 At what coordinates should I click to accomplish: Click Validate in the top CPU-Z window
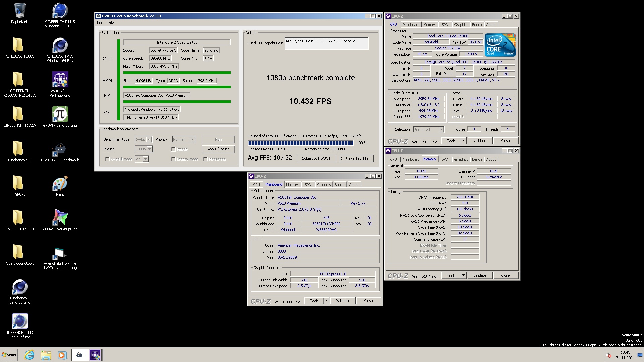480,141
